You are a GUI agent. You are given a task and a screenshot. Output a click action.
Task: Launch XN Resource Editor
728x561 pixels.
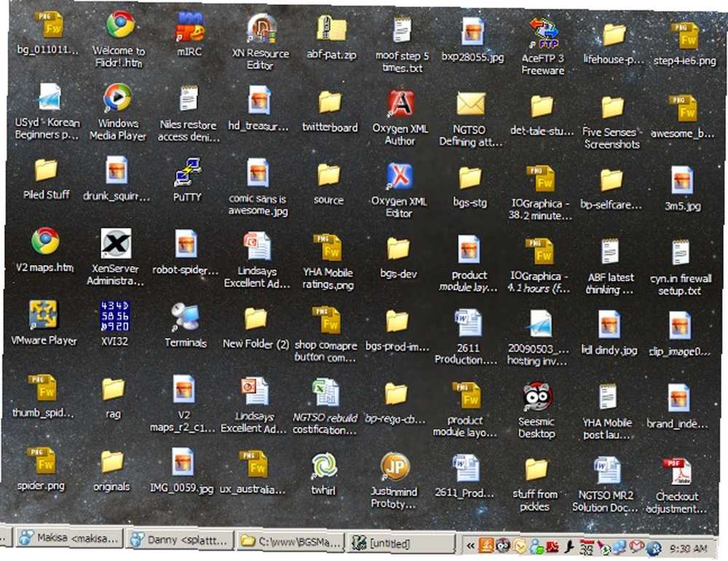pos(261,28)
